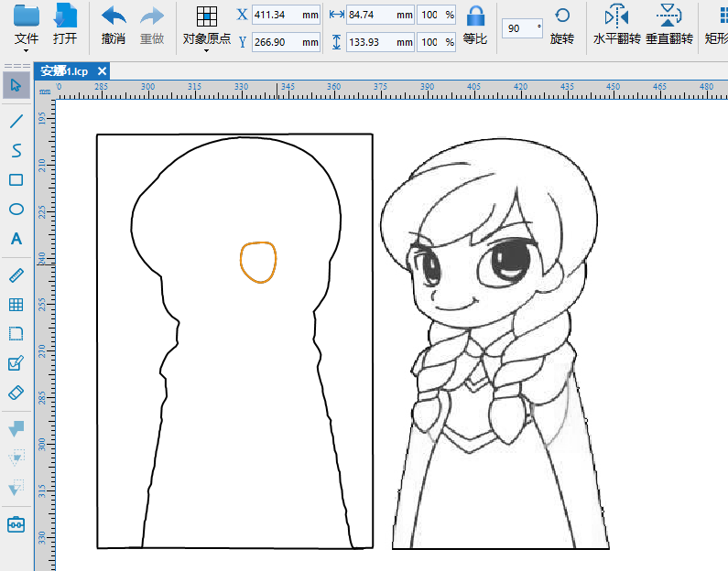728x571 pixels.
Task: Select the S-curve drawing tool
Action: click(x=16, y=150)
